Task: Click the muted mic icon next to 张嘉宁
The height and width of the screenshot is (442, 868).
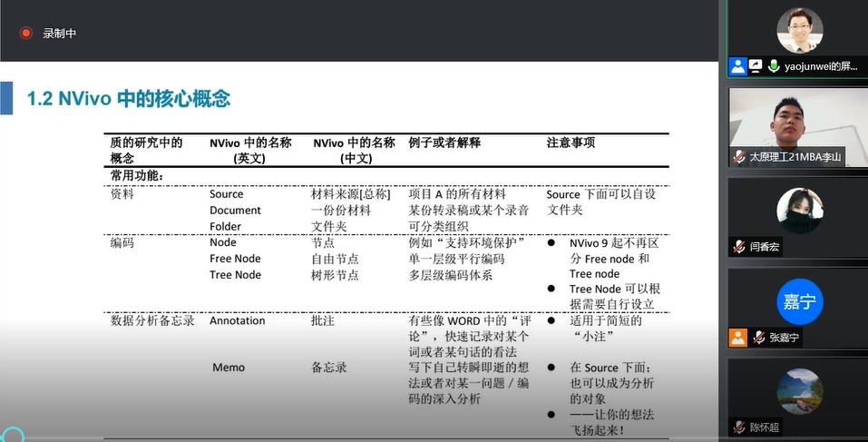Action: tap(758, 338)
